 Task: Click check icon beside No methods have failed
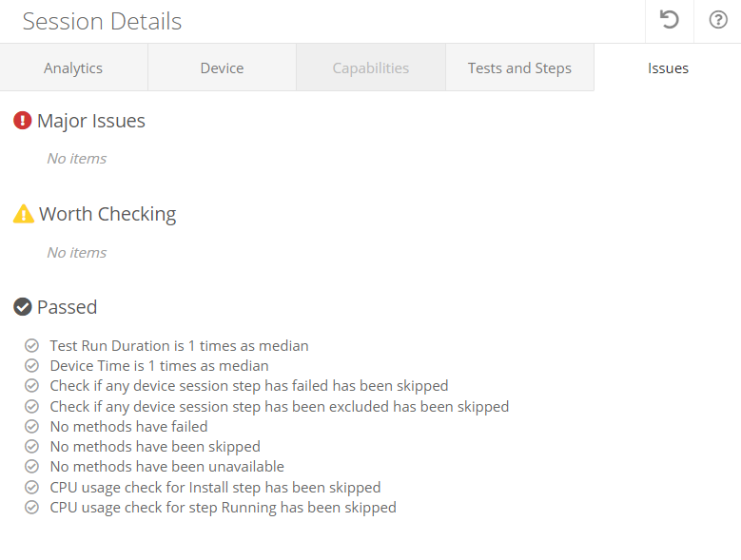point(32,427)
